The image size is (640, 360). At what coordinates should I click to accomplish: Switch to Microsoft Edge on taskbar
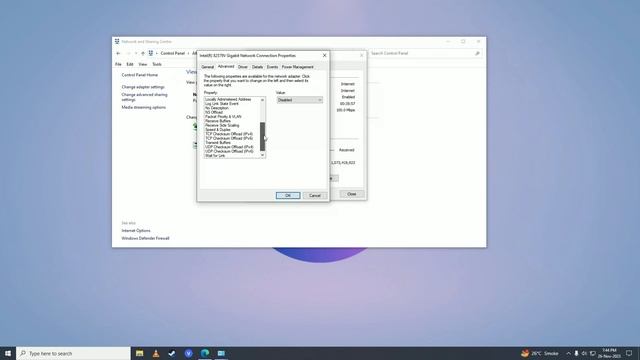[x=205, y=353]
